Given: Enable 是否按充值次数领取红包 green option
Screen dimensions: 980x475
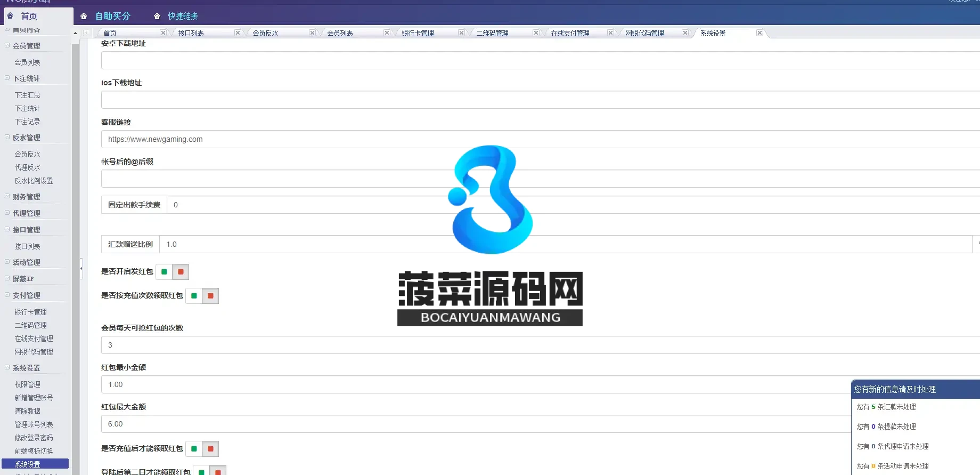Looking at the screenshot, I should tap(194, 296).
